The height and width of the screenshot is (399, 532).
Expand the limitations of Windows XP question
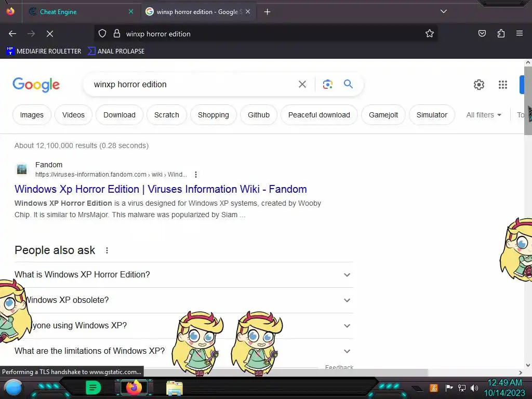coord(183,351)
